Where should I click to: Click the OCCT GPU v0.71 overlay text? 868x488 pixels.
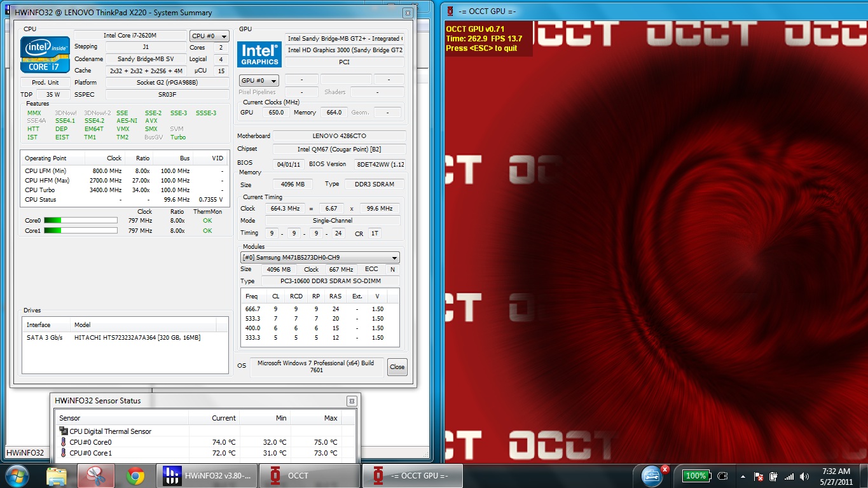475,29
